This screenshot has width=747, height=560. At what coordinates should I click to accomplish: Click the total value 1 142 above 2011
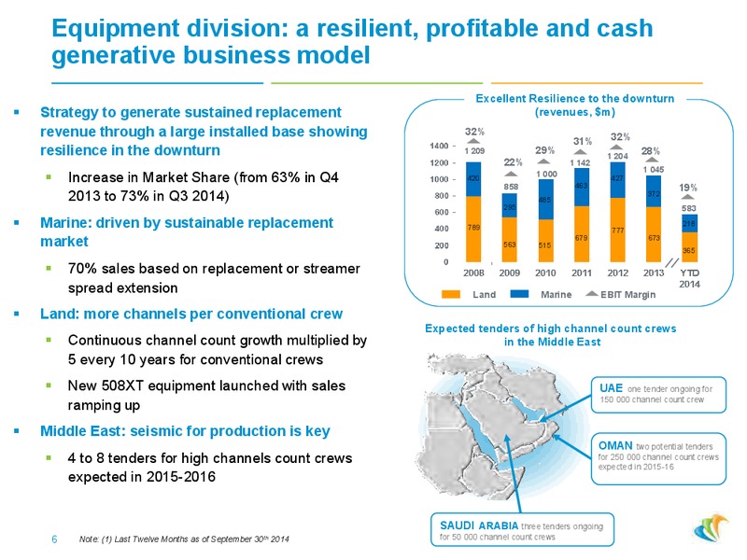pos(580,162)
